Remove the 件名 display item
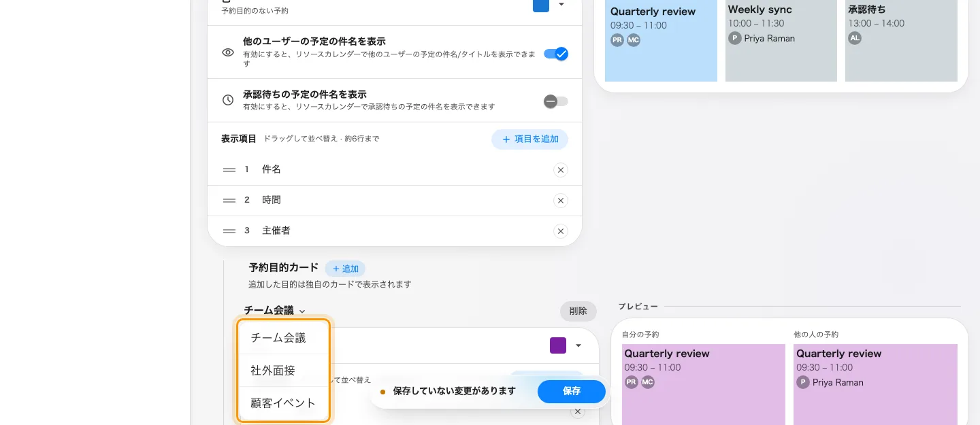980x425 pixels. point(561,170)
